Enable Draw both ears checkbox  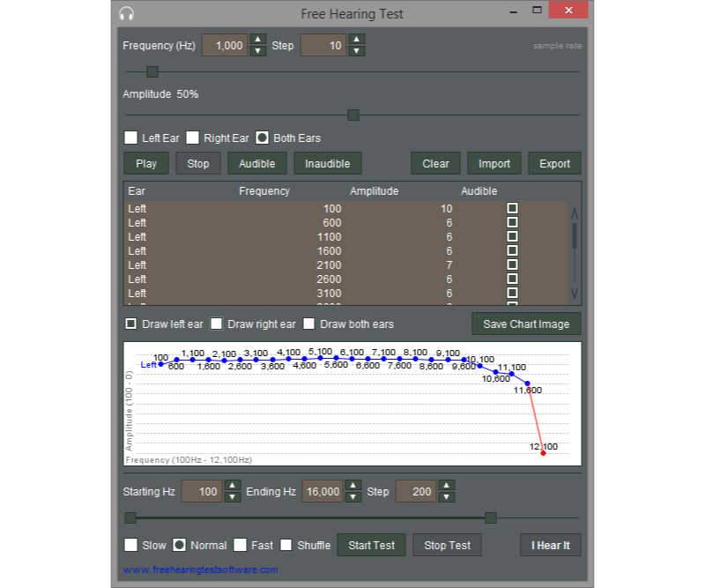[x=308, y=324]
